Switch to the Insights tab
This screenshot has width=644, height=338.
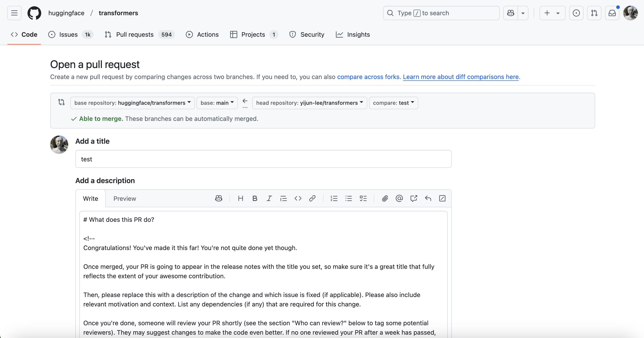point(353,34)
